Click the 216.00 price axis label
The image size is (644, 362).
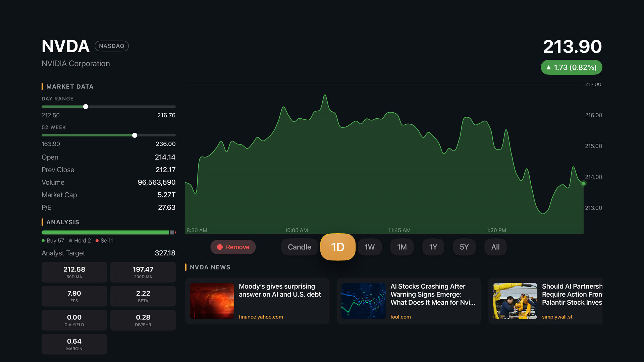[593, 115]
